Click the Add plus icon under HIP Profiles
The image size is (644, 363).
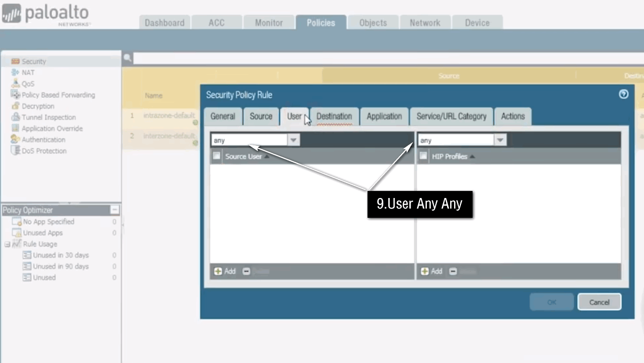coord(424,271)
